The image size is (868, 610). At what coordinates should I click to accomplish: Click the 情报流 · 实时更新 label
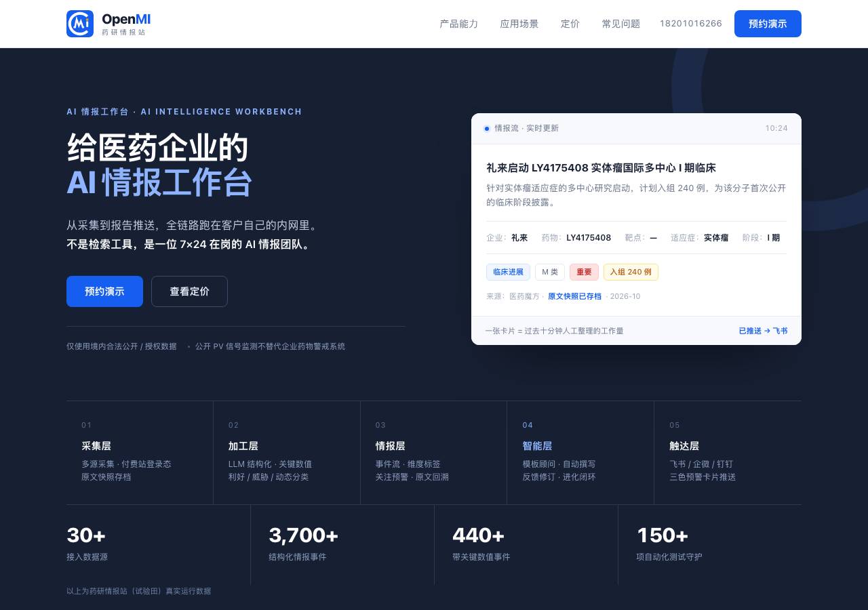click(526, 128)
